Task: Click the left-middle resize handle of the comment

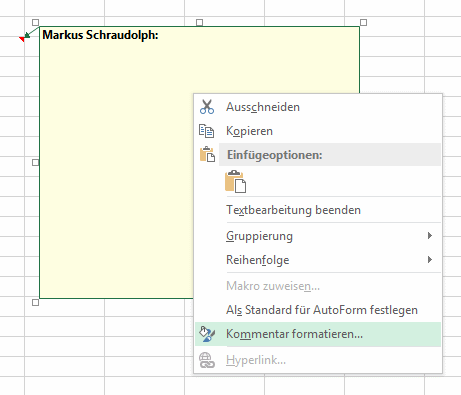Action: pyautogui.click(x=35, y=162)
